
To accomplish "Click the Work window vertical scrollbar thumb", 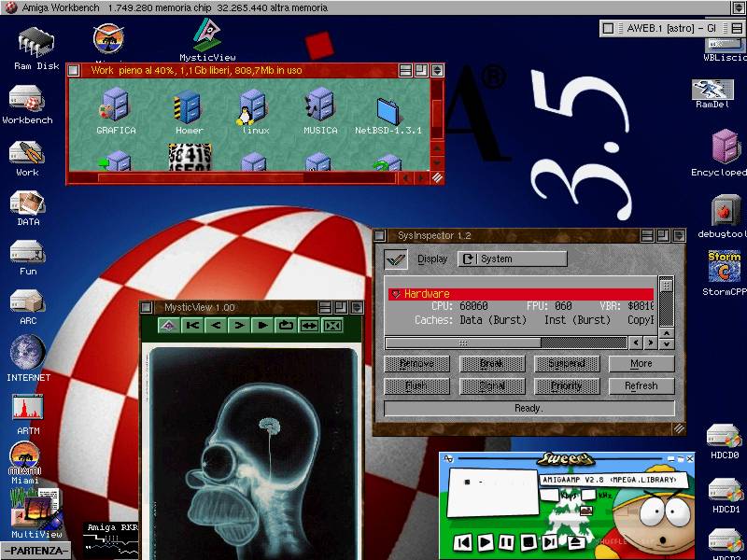I will [437, 113].
